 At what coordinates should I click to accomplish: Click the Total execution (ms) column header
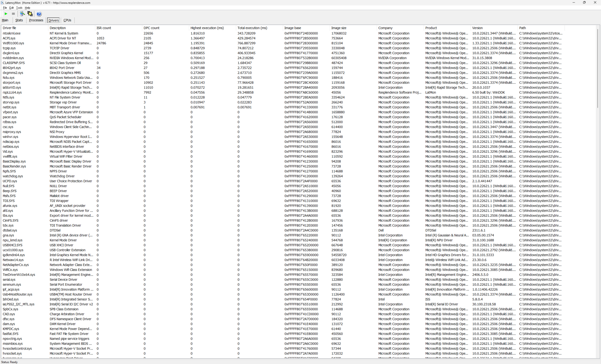[252, 28]
